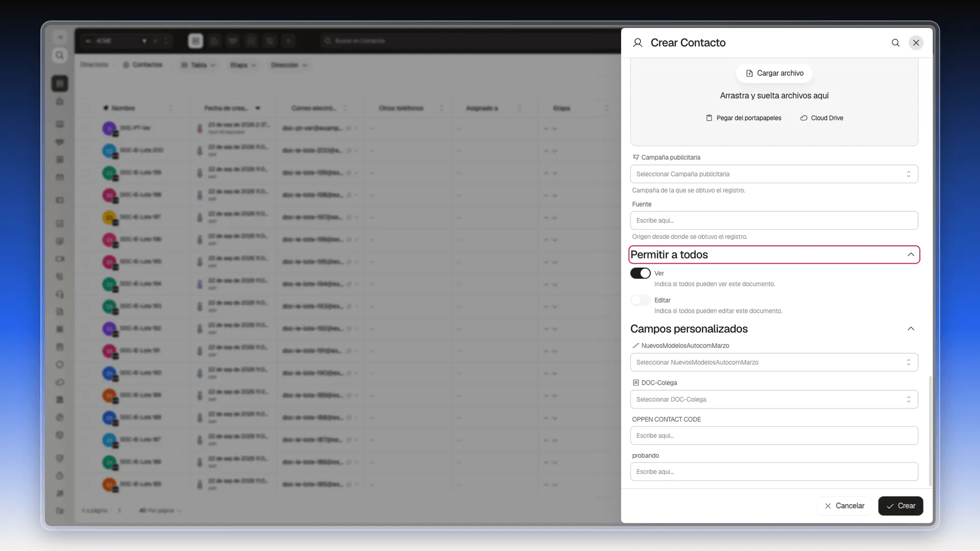This screenshot has height=551, width=980.
Task: Click the file icon in Cargar archivo
Action: point(749,73)
